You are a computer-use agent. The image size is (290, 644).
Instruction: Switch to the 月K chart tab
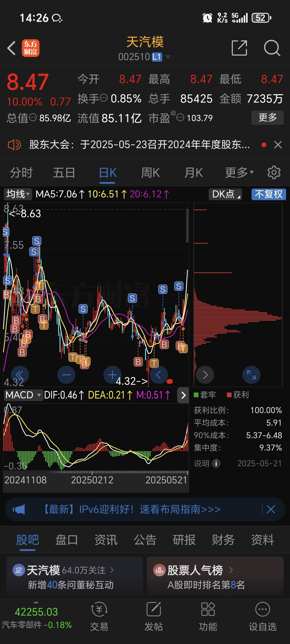tap(194, 173)
